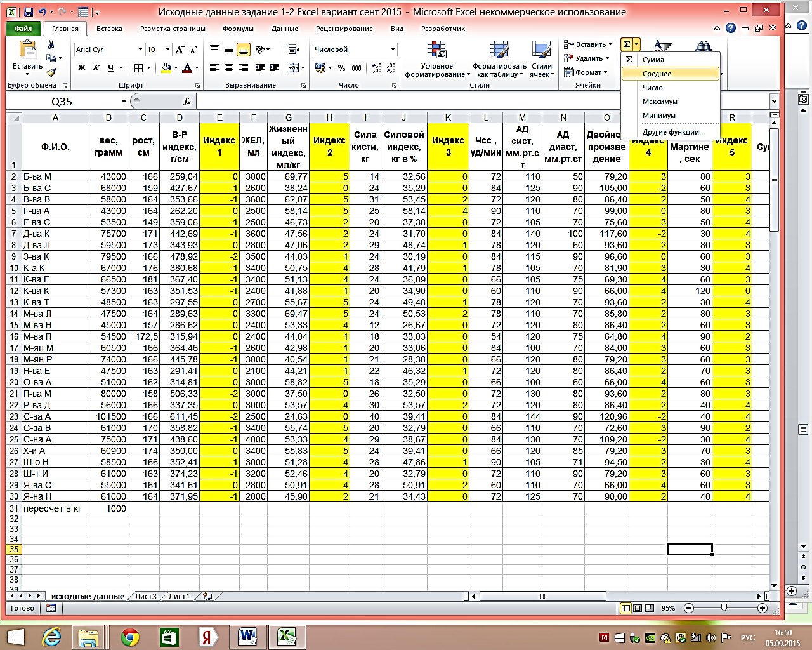812x650 pixels.
Task: Open Стили ячеек gallery
Action: coord(541,59)
